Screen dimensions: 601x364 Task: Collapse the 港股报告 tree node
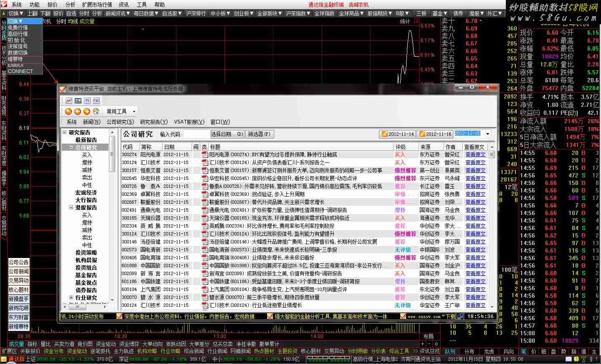pyautogui.click(x=71, y=207)
